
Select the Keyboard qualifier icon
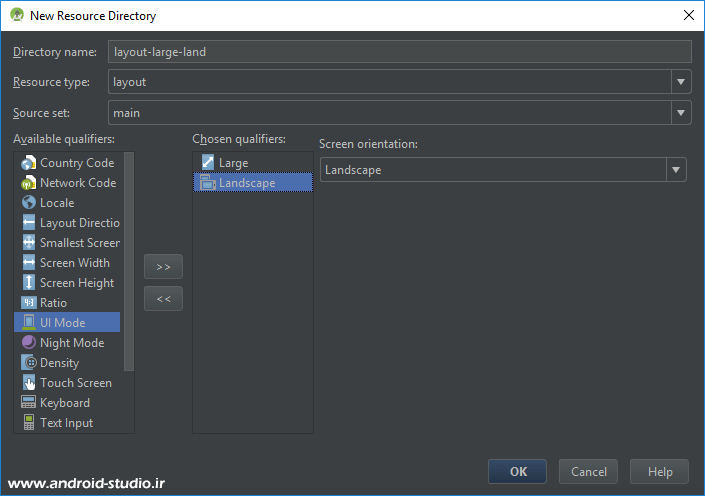pyautogui.click(x=28, y=403)
